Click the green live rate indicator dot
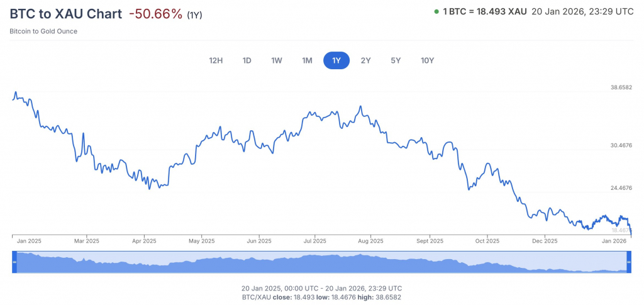The image size is (644, 305). (x=437, y=12)
